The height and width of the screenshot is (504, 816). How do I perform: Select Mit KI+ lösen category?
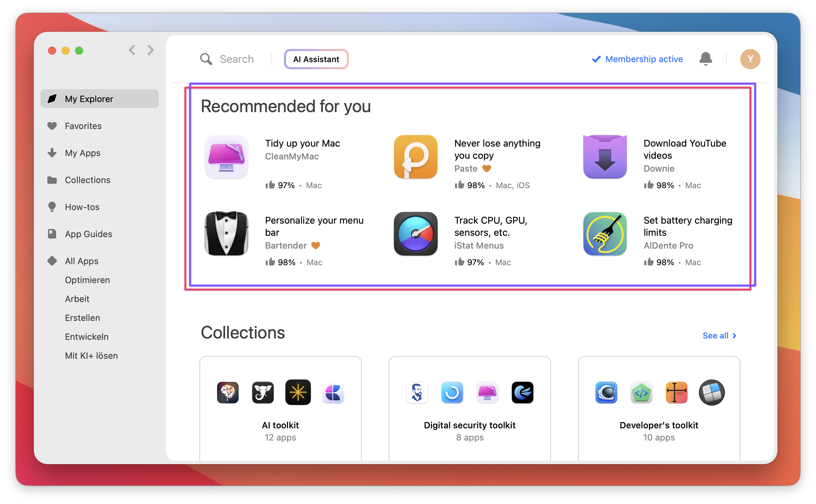(x=91, y=355)
